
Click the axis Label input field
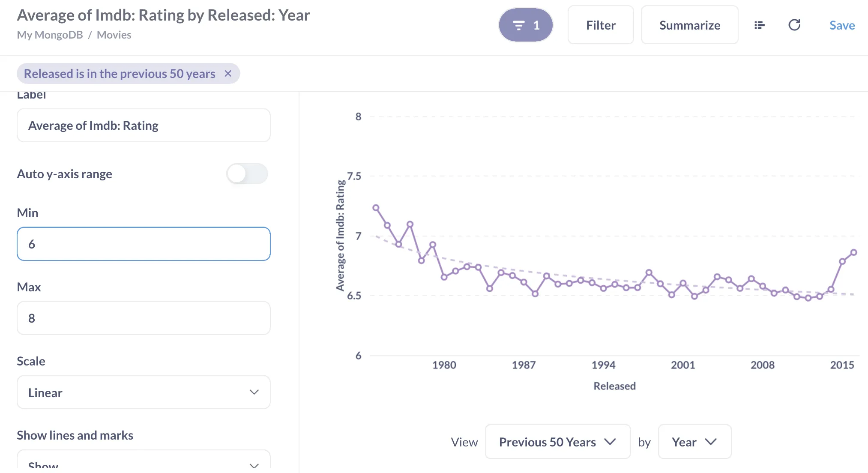144,126
